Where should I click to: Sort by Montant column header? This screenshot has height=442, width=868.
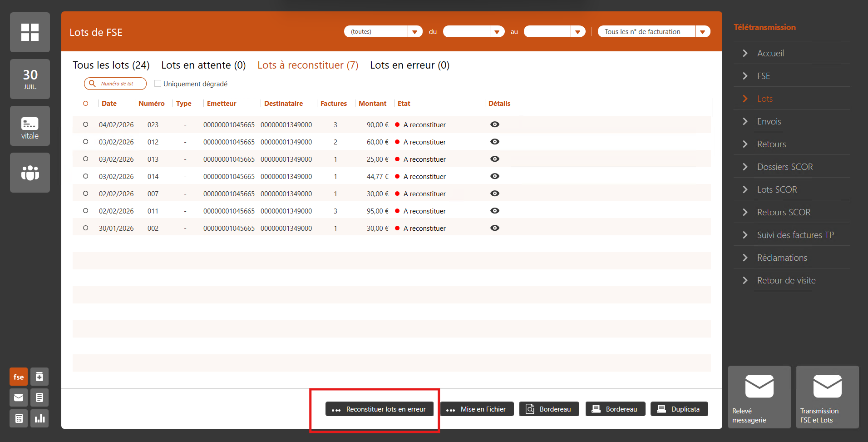(372, 104)
